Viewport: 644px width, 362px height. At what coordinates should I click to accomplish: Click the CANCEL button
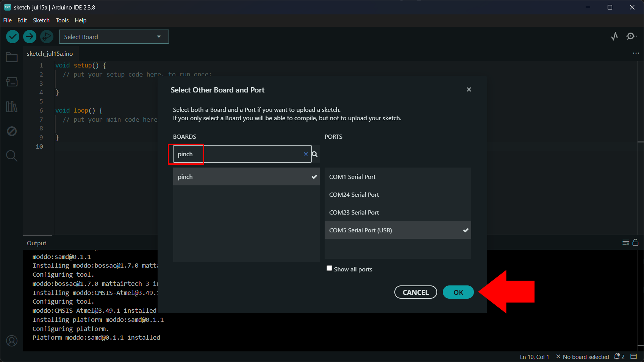coord(416,292)
